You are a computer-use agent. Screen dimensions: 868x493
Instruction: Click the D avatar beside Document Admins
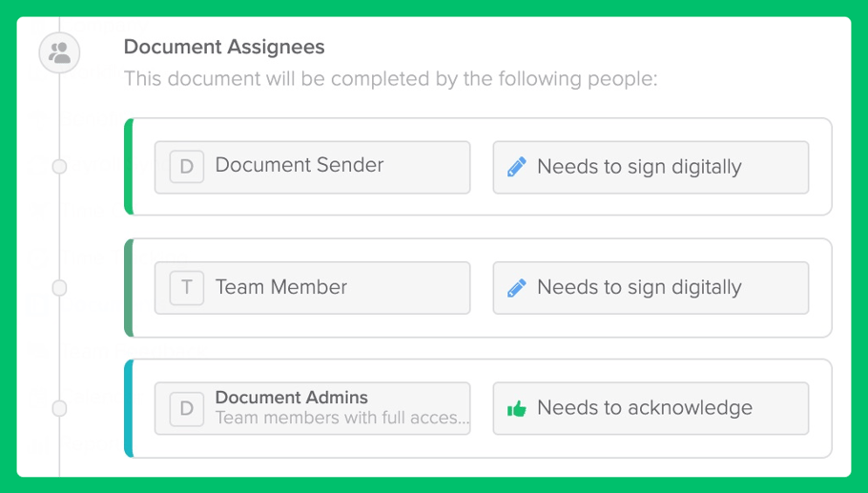(x=187, y=408)
